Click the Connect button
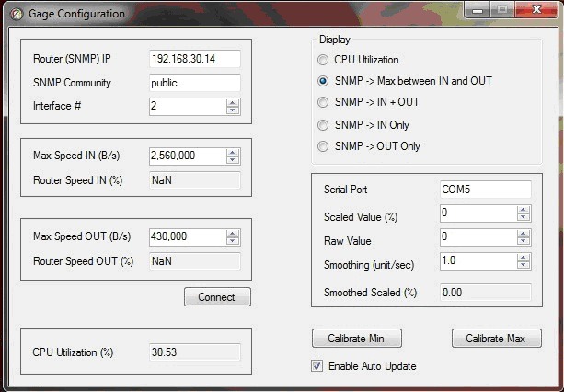 [x=217, y=297]
